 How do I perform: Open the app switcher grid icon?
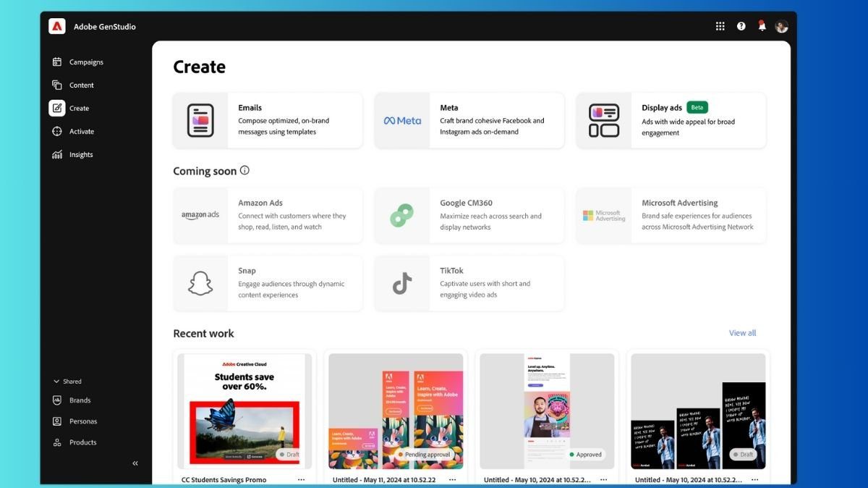pos(720,26)
